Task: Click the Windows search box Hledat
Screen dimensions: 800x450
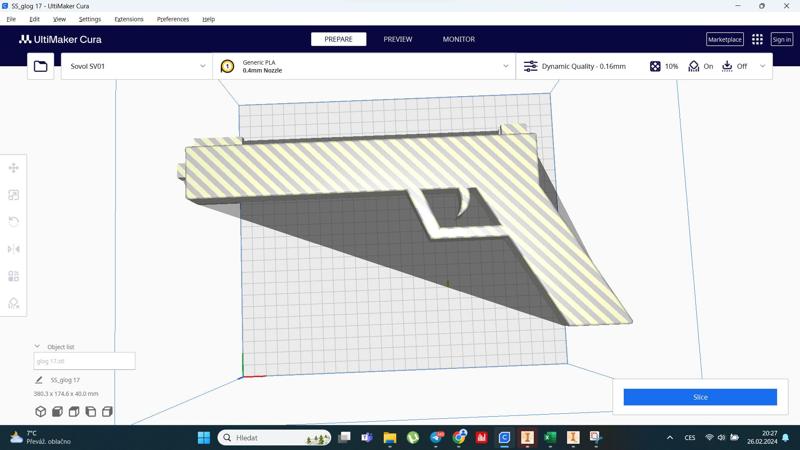Action: click(274, 438)
